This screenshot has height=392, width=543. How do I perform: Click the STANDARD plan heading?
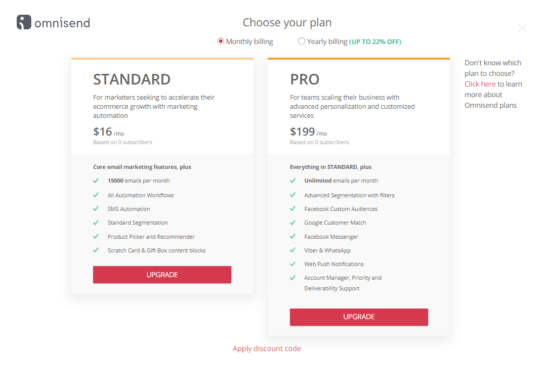[x=132, y=79]
